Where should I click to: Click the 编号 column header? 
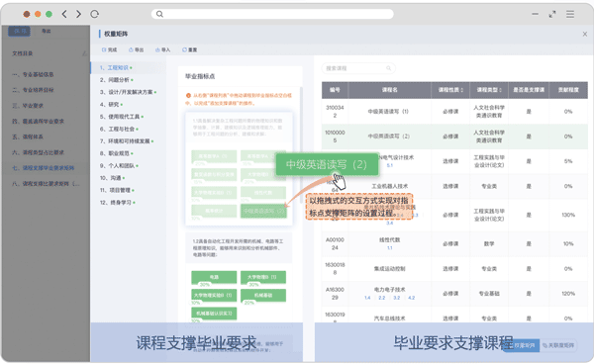335,90
